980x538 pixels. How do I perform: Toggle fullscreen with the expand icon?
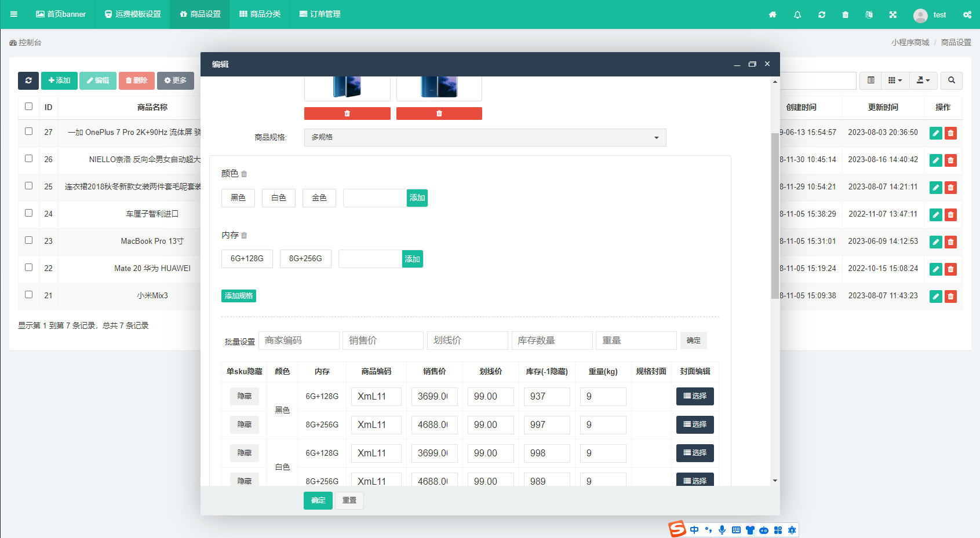pos(893,14)
